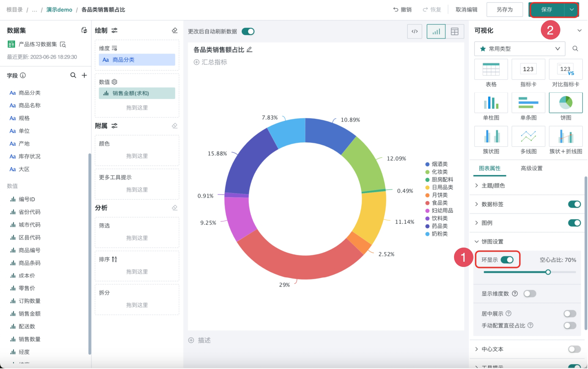Open the 常用类型 dropdown
The width and height of the screenshot is (588, 369).
click(520, 49)
